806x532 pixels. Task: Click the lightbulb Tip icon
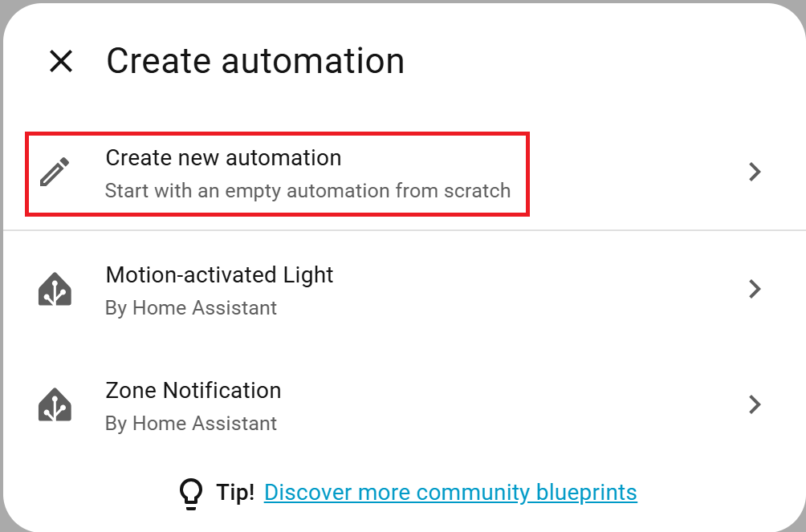pos(190,493)
